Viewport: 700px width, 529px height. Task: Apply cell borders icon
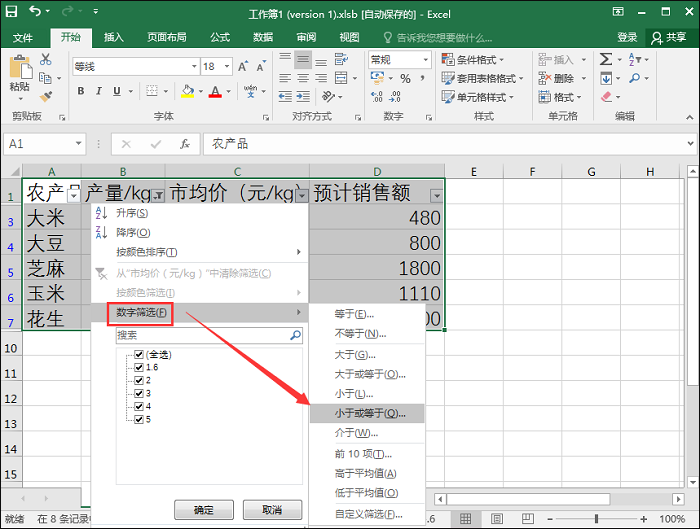[x=152, y=91]
